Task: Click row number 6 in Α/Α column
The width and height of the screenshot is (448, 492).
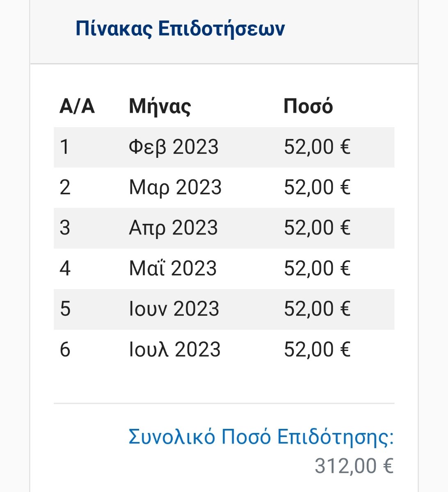Action: (x=65, y=349)
